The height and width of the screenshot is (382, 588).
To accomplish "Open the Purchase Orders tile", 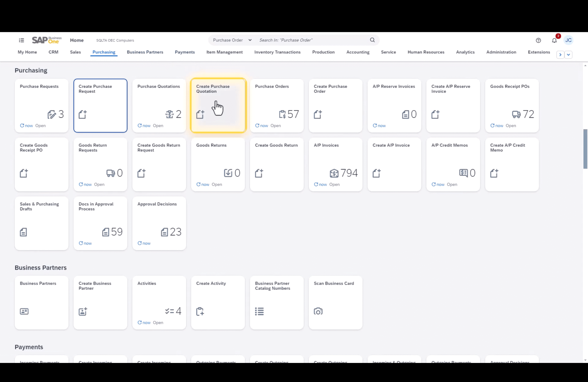I will tap(277, 105).
